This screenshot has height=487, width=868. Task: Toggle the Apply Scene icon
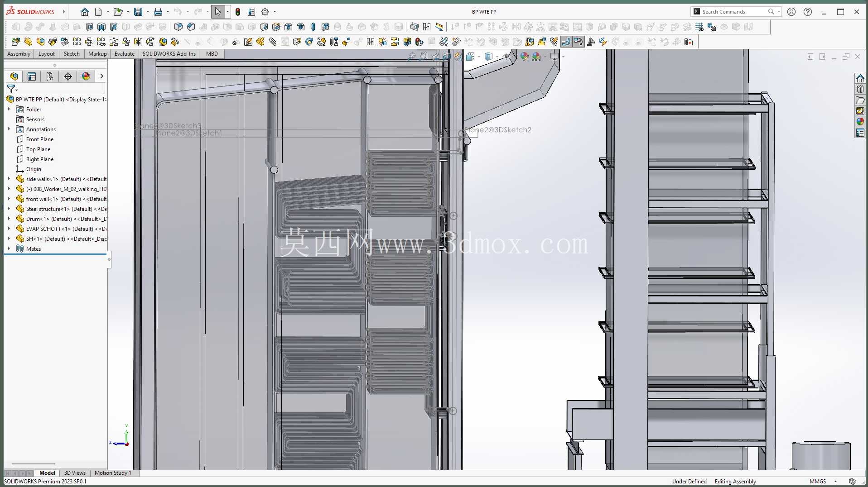[x=536, y=57]
